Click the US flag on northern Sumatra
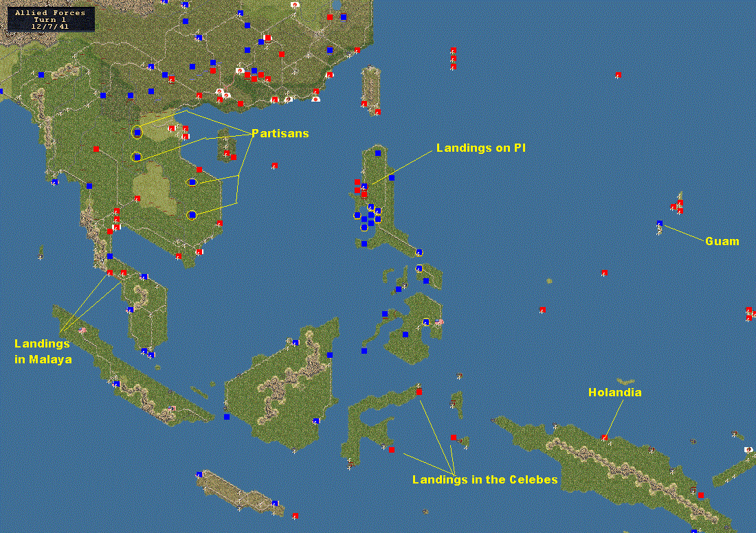Image resolution: width=756 pixels, height=533 pixels. tap(82, 330)
